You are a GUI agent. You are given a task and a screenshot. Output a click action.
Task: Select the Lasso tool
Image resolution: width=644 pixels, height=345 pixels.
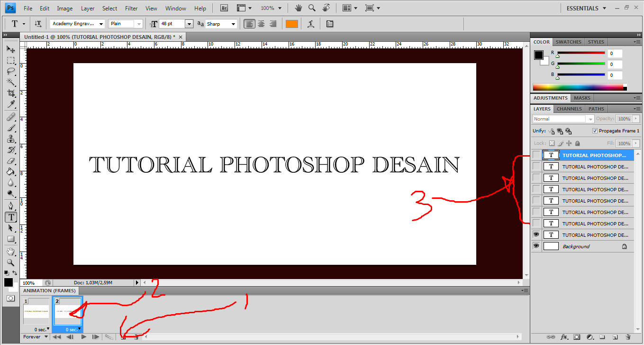point(10,72)
